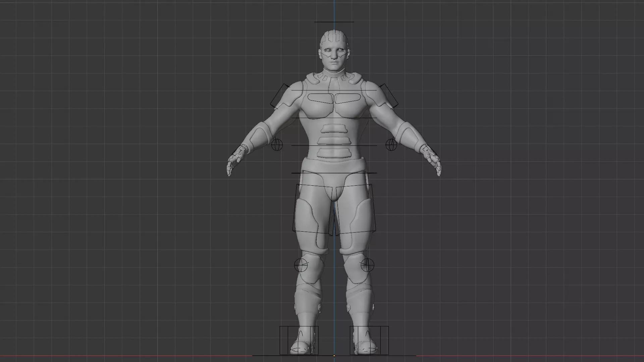Select the sphere elbow control beside the screen-left arm

click(277, 144)
